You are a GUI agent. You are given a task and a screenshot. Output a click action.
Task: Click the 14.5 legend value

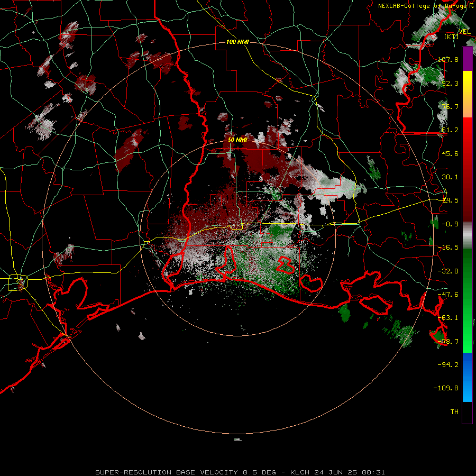point(450,200)
